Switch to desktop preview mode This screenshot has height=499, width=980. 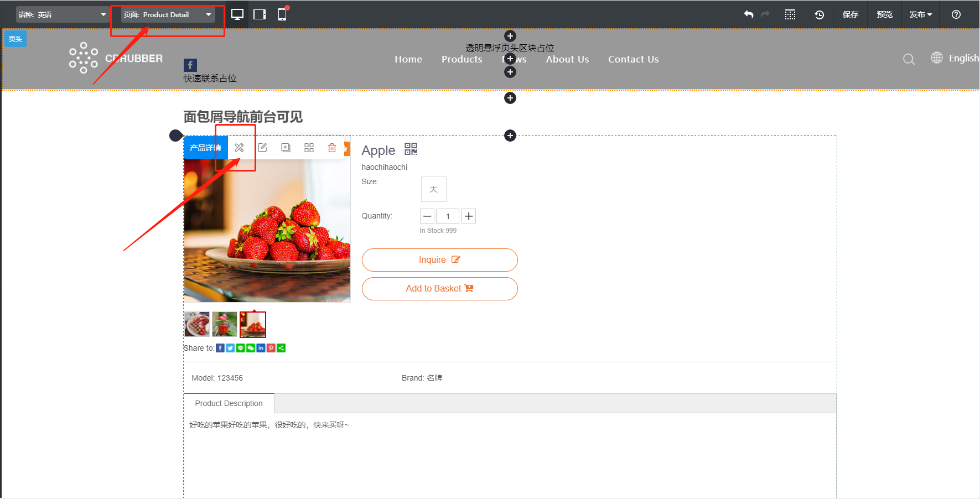coord(237,15)
